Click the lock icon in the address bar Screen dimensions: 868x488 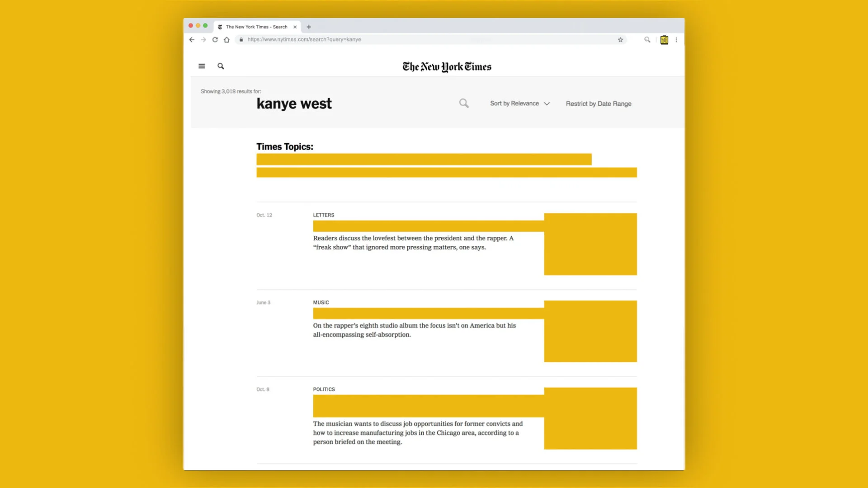(241, 40)
